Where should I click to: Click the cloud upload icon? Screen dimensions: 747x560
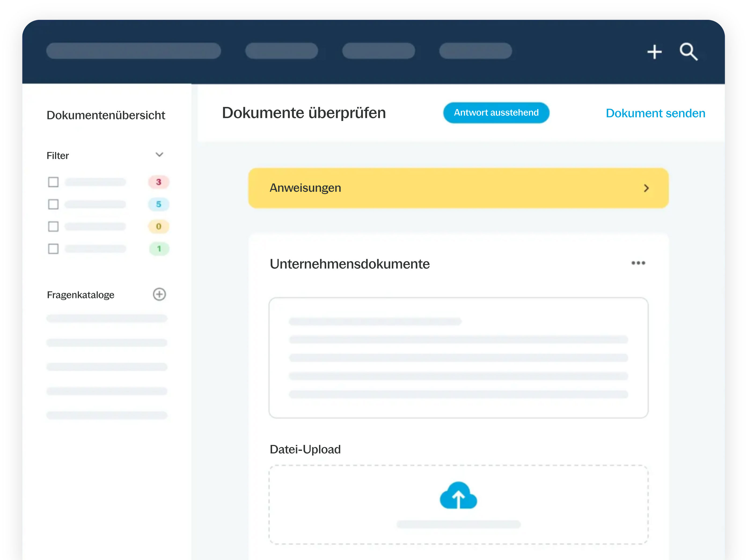458,496
